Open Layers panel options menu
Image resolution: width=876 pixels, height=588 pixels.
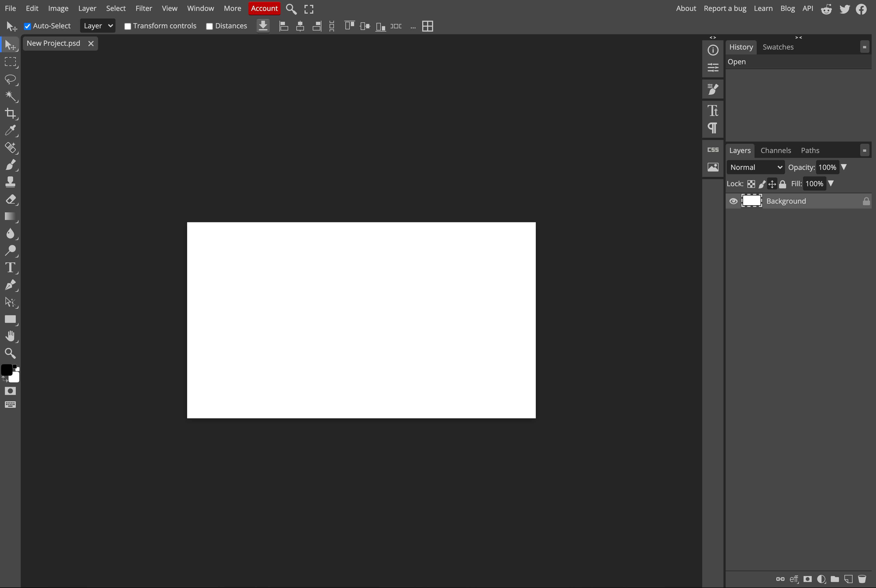click(864, 151)
